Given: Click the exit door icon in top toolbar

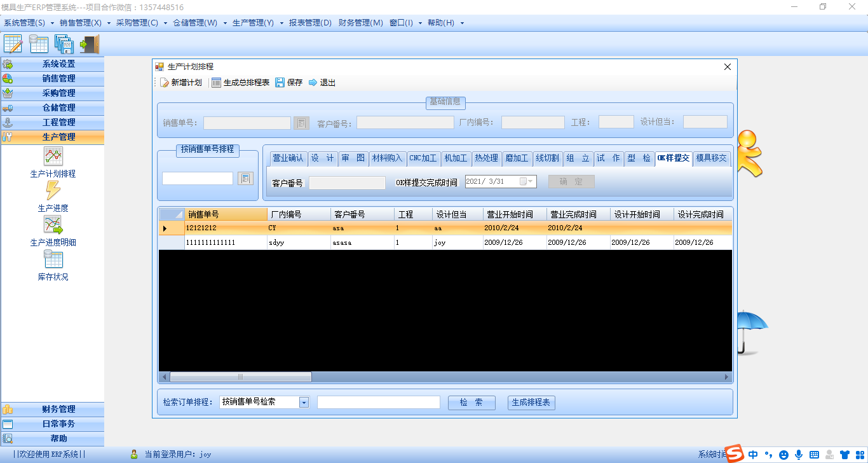Looking at the screenshot, I should 90,43.
